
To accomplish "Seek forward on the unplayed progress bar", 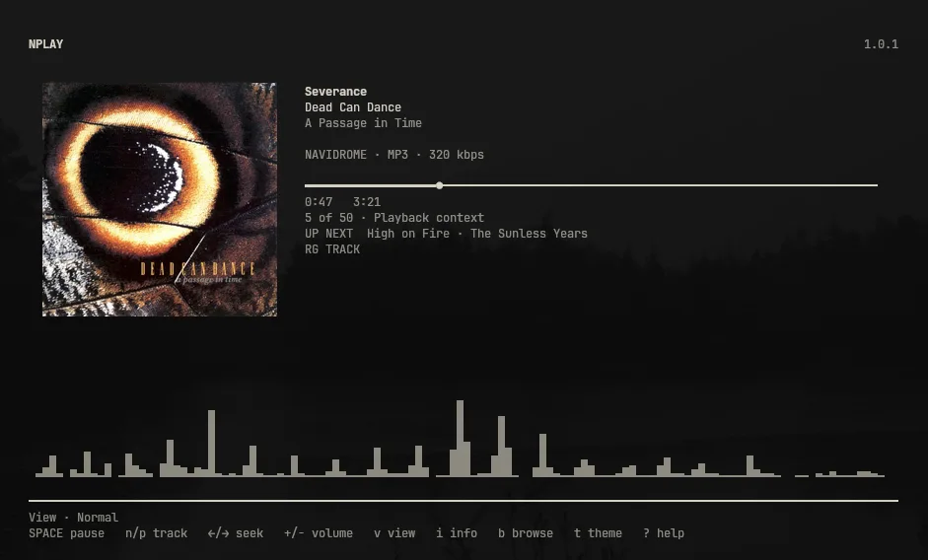I will pos(660,185).
